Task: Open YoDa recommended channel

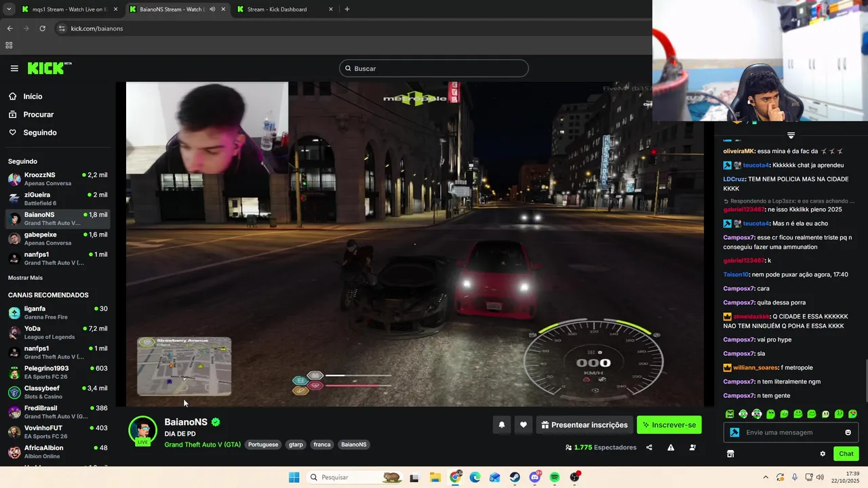Action: [58, 332]
